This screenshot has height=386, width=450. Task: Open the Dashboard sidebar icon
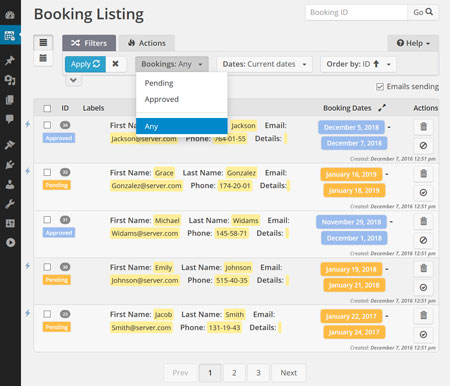point(10,15)
